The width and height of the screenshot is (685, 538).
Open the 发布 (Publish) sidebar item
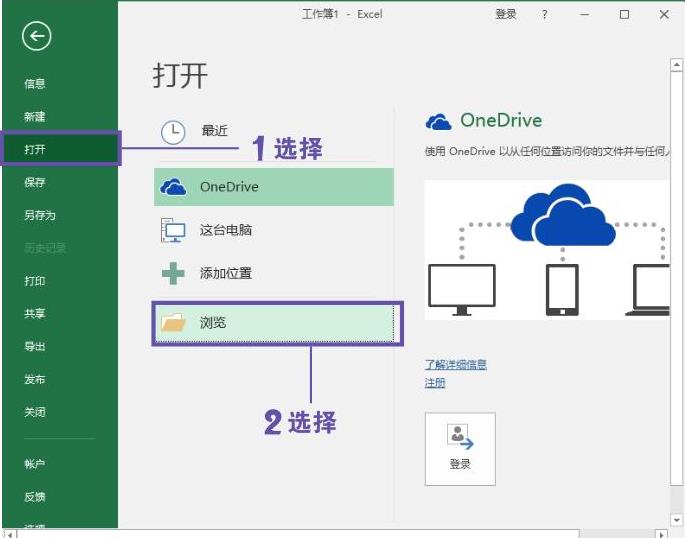coord(35,379)
